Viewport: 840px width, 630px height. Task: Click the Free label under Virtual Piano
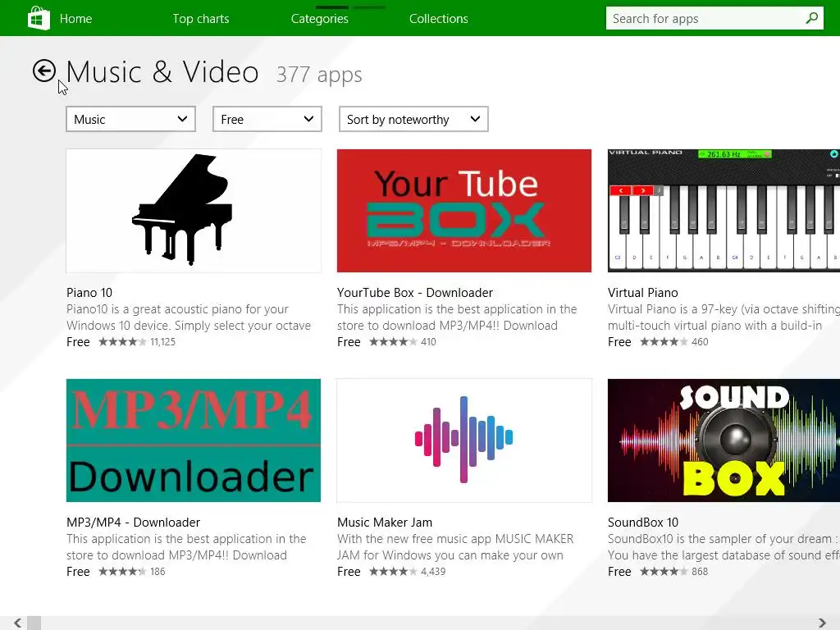pos(619,342)
